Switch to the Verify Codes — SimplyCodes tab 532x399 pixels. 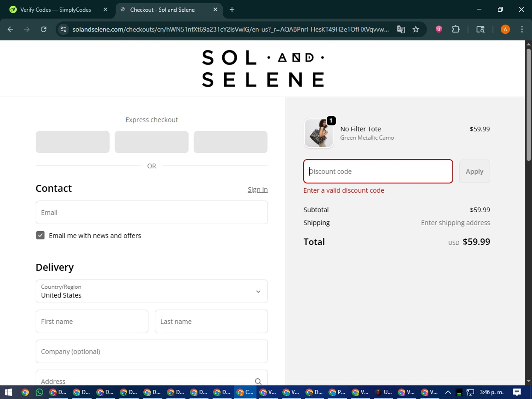tap(56, 10)
